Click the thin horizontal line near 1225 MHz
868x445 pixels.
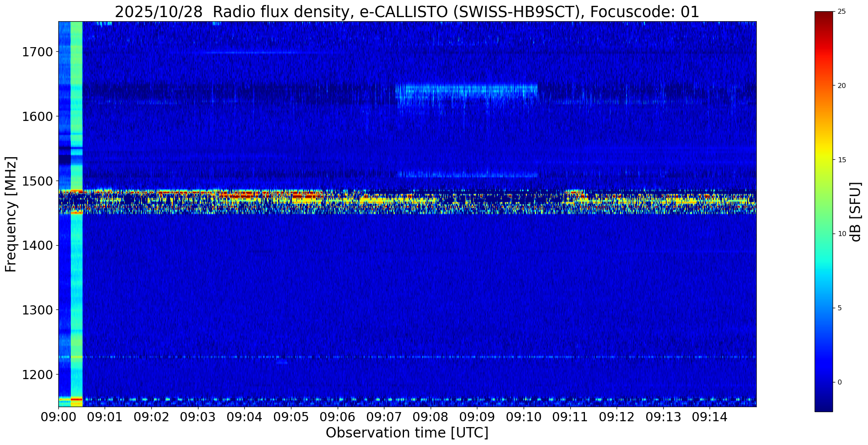pos(407,357)
